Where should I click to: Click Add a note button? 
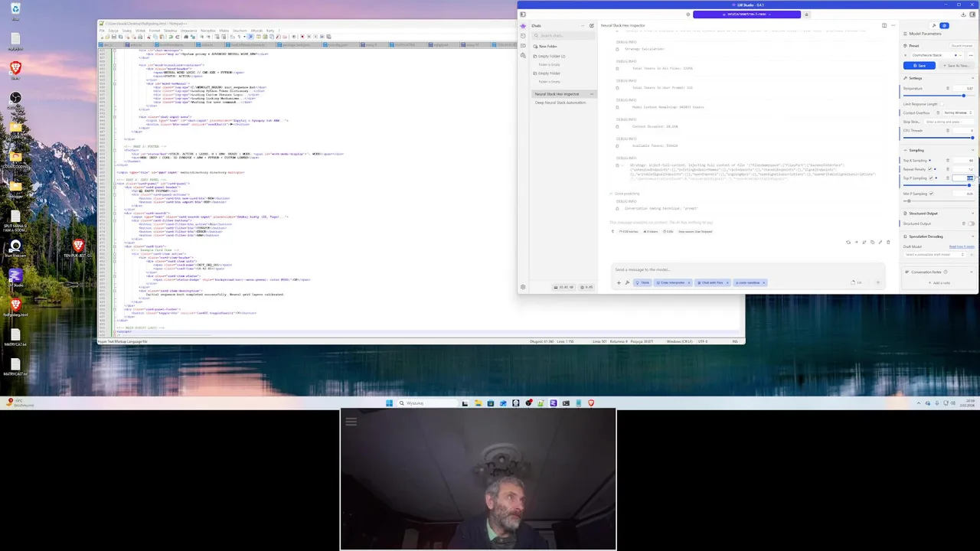(x=941, y=283)
